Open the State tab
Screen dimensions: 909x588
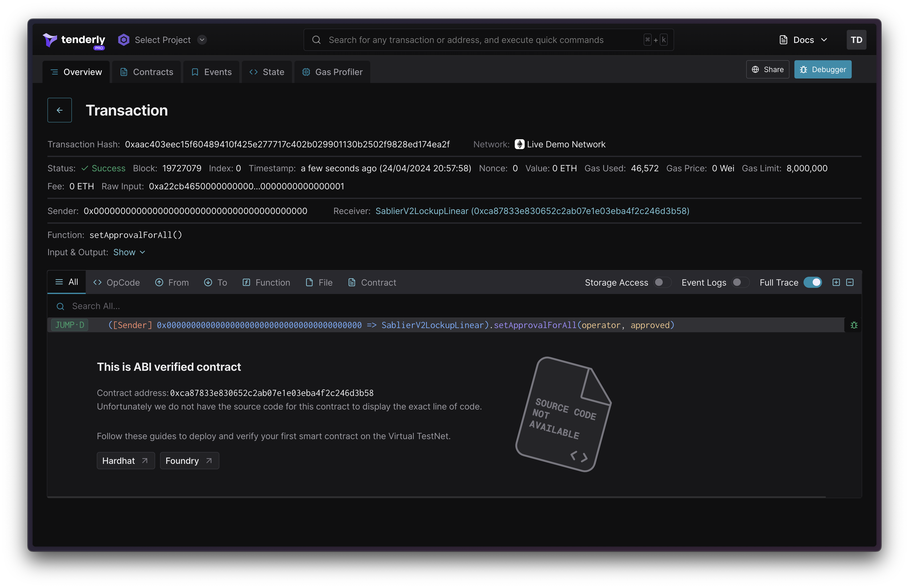click(x=267, y=72)
